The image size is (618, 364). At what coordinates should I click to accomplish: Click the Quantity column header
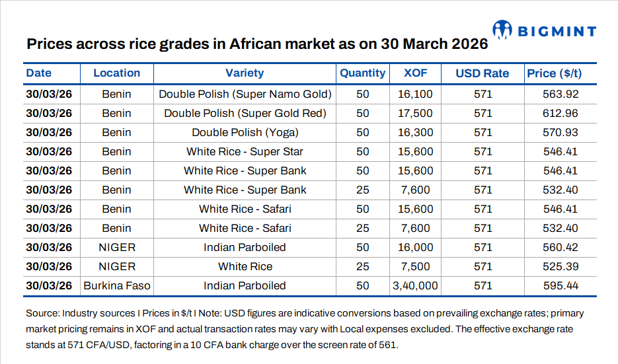click(x=362, y=73)
